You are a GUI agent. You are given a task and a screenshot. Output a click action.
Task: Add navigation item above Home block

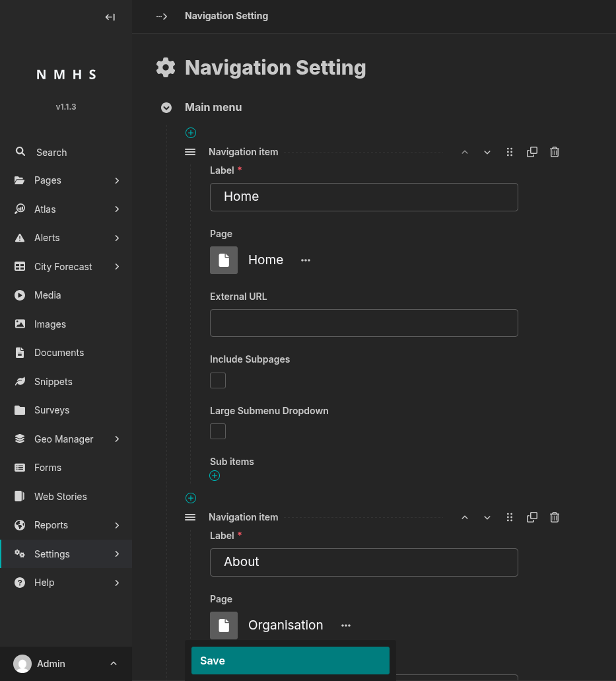pyautogui.click(x=191, y=133)
